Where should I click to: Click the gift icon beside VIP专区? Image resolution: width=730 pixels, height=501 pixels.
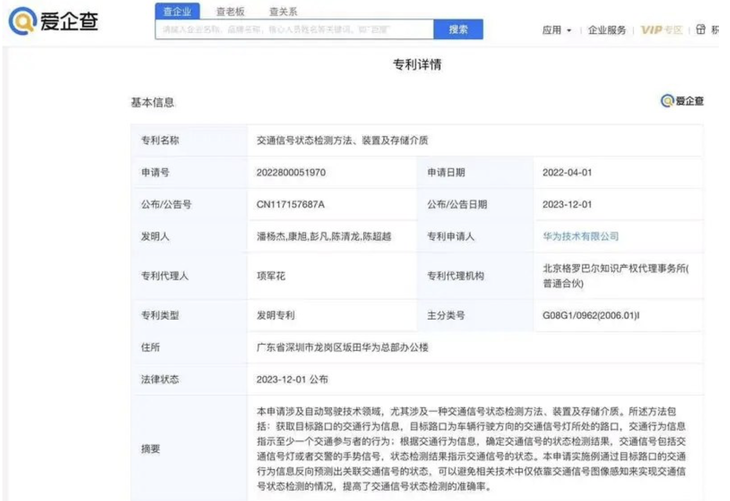(699, 30)
